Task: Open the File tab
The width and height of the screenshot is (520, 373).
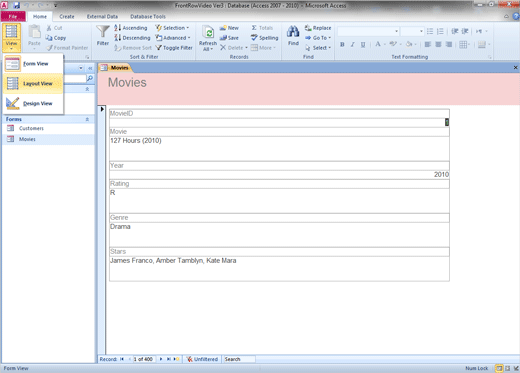Action: tap(13, 16)
